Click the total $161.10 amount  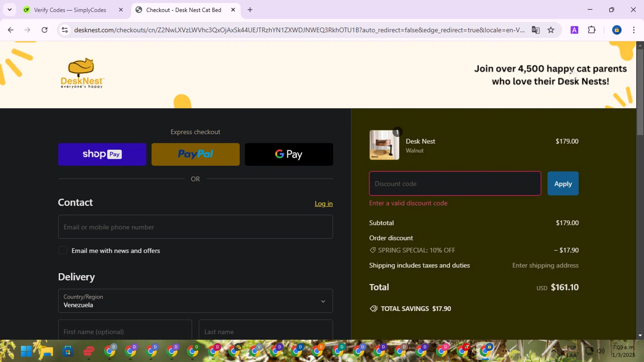pos(565,287)
